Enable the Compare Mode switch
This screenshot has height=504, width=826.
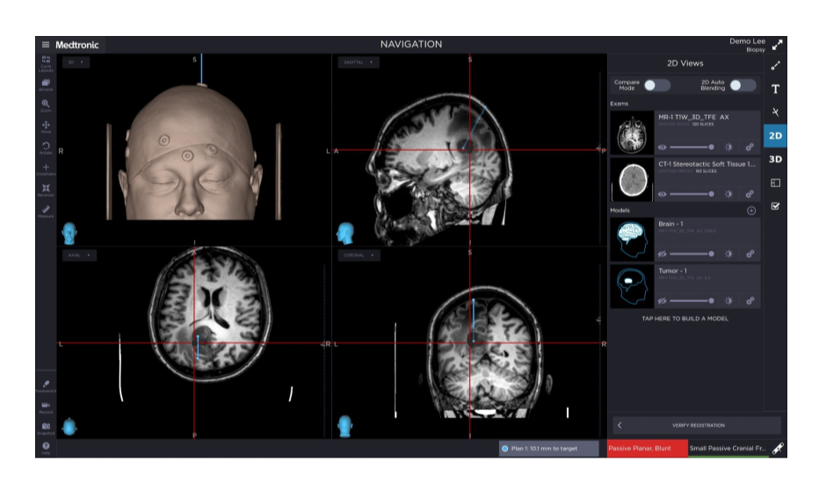[657, 85]
